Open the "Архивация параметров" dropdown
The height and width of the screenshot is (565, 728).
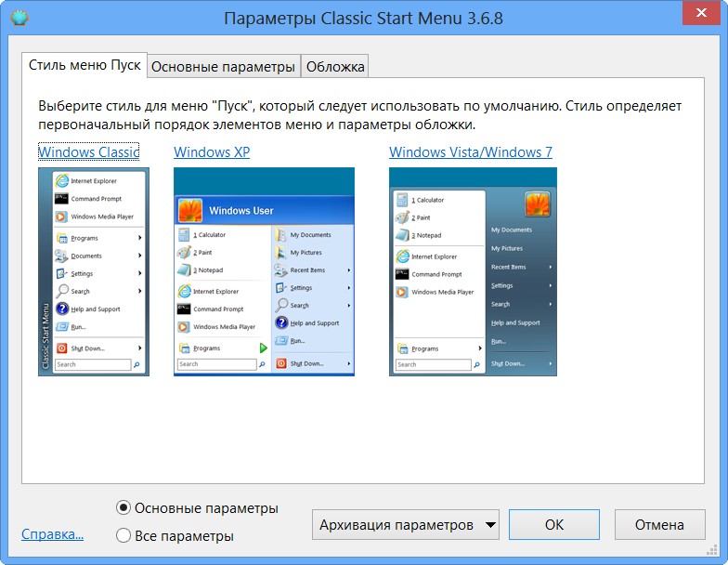coord(405,525)
